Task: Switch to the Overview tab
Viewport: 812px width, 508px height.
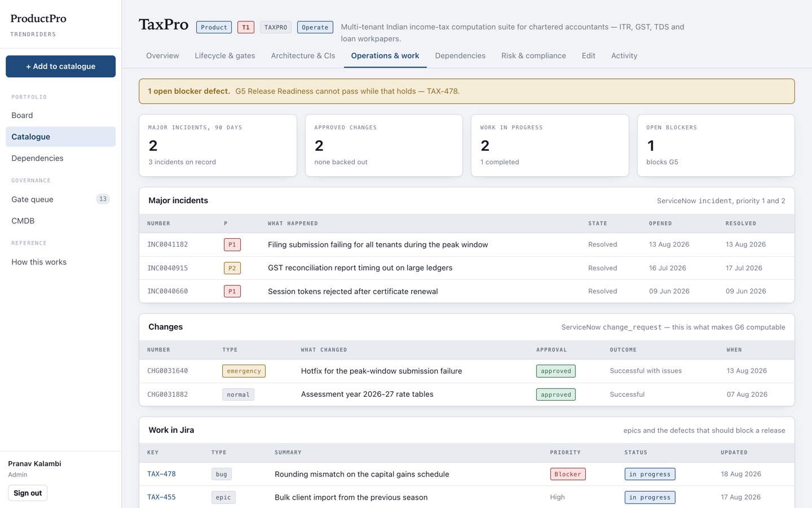Action: pyautogui.click(x=162, y=56)
